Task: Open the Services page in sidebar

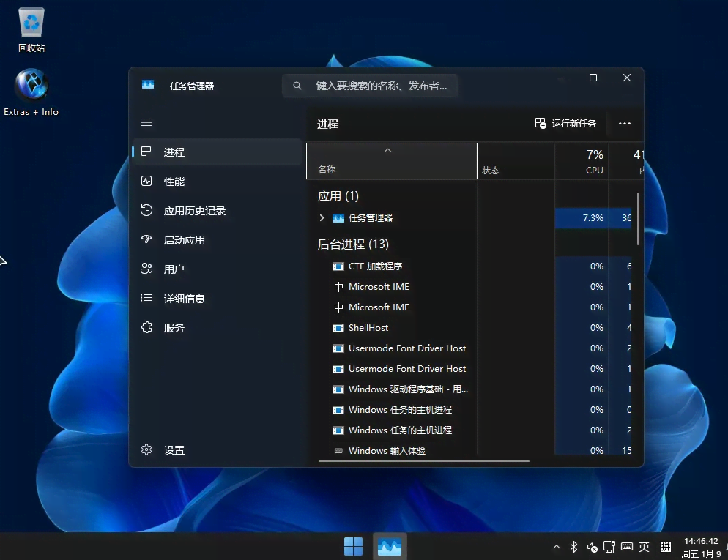Action: (174, 328)
